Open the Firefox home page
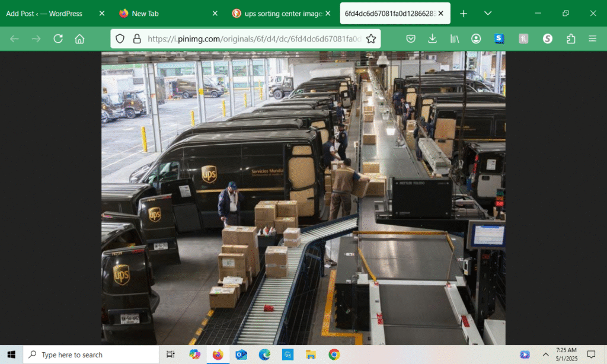 (80, 39)
